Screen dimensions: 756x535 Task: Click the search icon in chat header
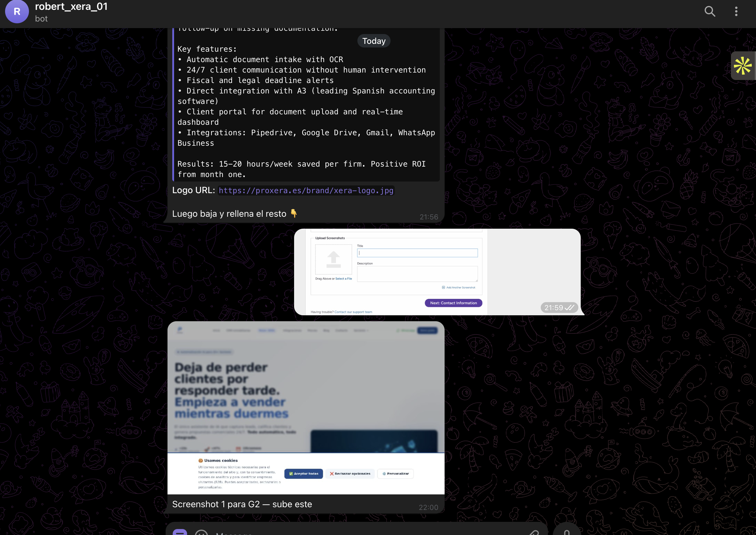(709, 12)
